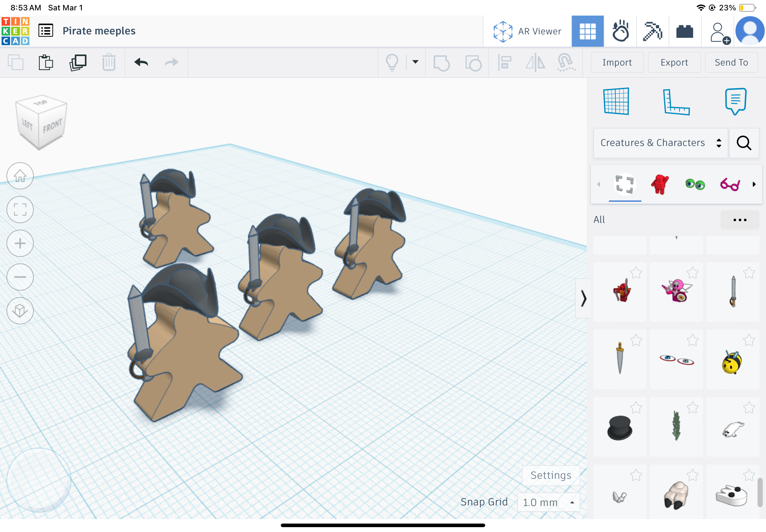Screen dimensions: 766x532
Task: Favorite the green feather star
Action: click(693, 407)
